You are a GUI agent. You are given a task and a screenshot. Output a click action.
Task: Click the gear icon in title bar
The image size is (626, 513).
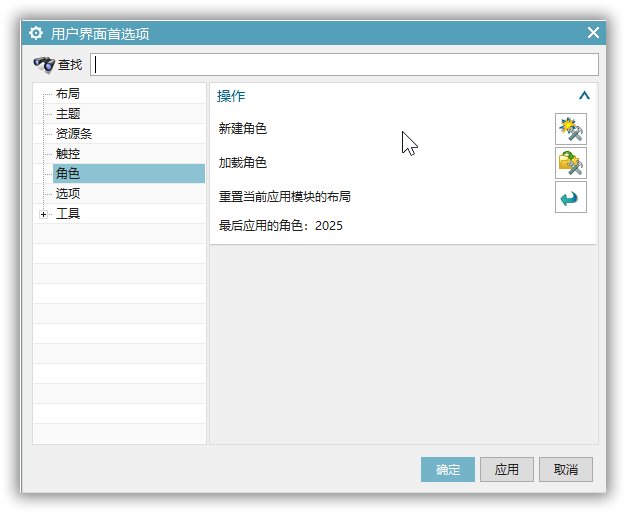(x=36, y=33)
